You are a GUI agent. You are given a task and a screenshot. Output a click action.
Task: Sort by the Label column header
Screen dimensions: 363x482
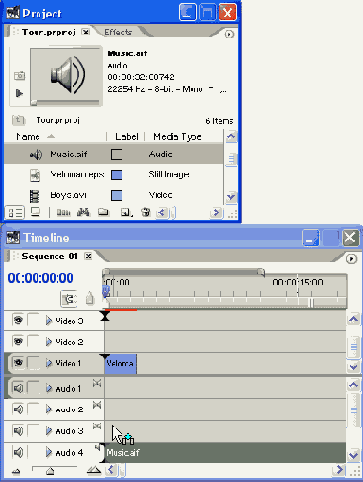126,137
